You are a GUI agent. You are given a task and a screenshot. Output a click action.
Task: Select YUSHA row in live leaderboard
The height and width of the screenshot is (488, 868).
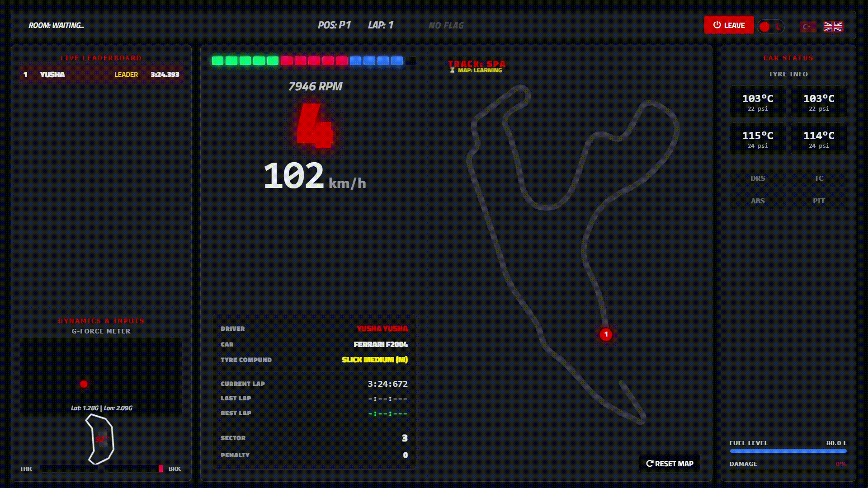101,75
